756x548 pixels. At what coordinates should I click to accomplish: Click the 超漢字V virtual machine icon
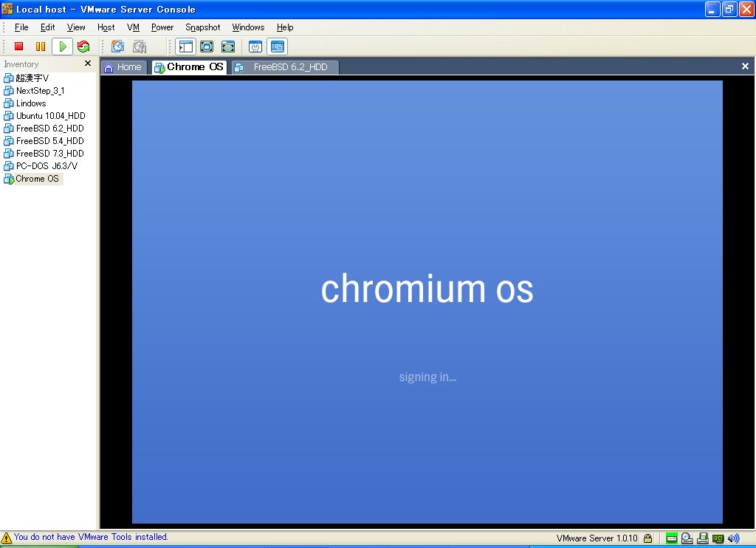click(9, 78)
